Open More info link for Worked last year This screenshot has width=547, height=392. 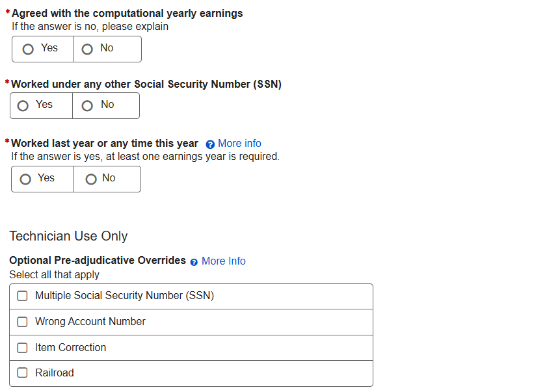click(x=239, y=144)
